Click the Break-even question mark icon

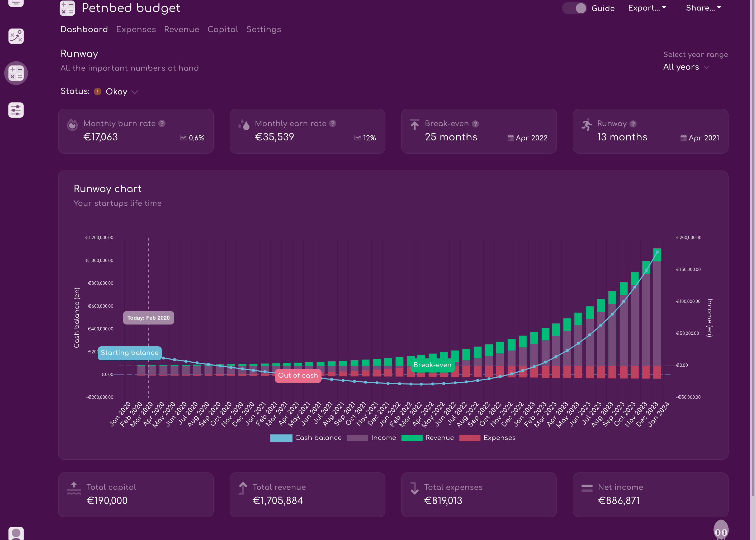[x=476, y=124]
